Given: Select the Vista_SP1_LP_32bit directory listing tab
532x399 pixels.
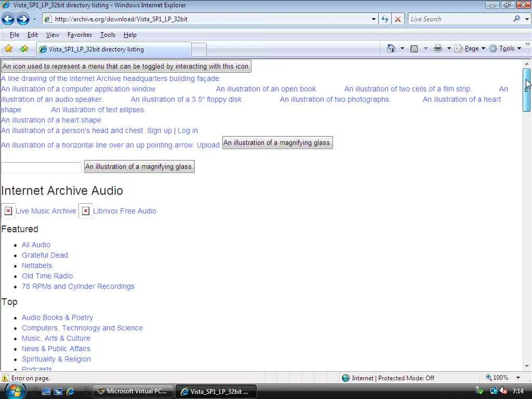Looking at the screenshot, I should tap(114, 49).
